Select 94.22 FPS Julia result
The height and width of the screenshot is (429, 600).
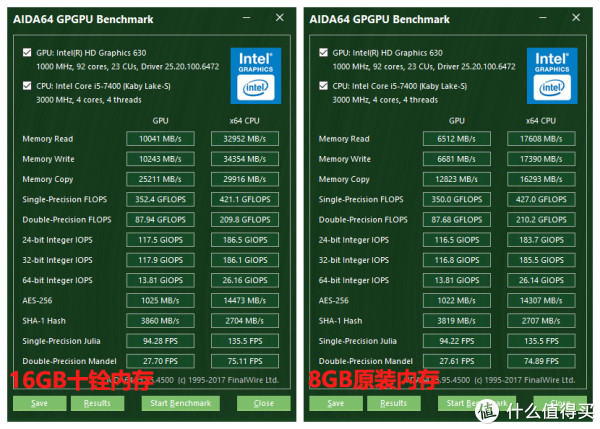457,341
